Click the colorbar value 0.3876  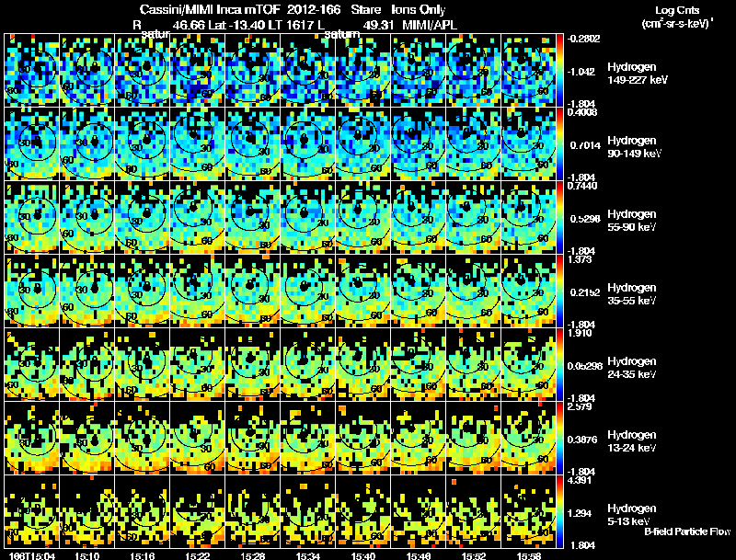(x=582, y=440)
